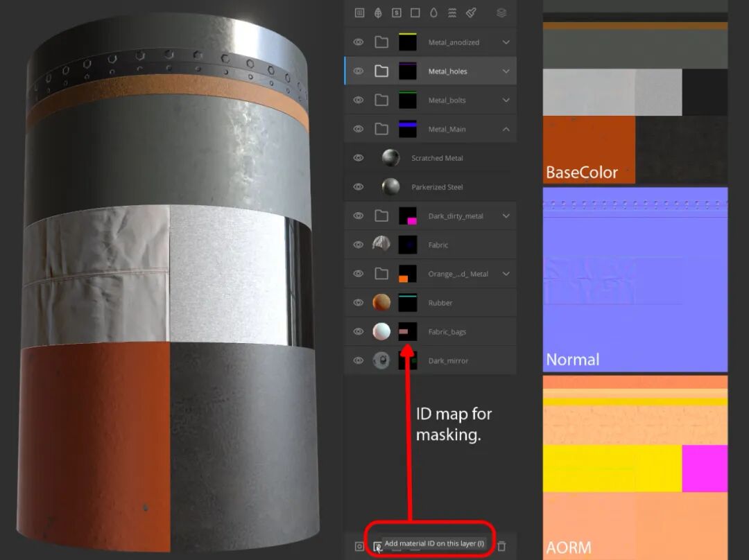
Task: Select the Fabric_bags ID mask thumbnail
Action: [408, 331]
